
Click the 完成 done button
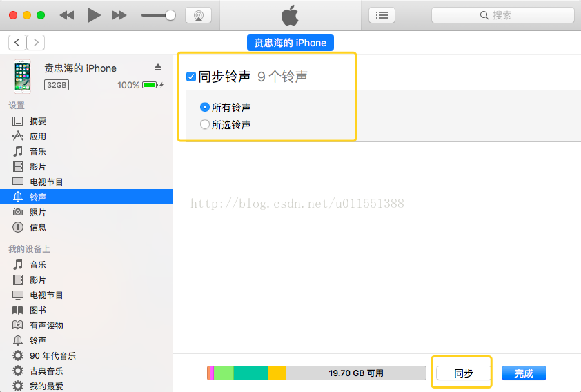pyautogui.click(x=524, y=373)
